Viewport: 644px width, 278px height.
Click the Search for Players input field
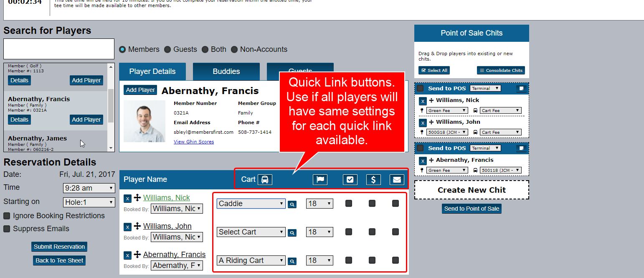click(x=59, y=49)
